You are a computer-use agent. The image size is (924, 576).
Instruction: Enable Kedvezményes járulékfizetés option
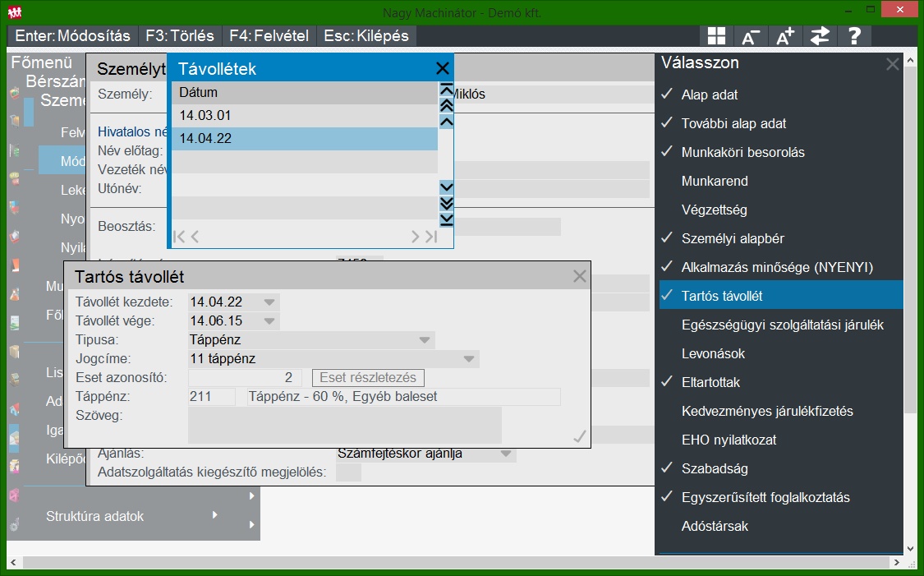click(x=781, y=411)
